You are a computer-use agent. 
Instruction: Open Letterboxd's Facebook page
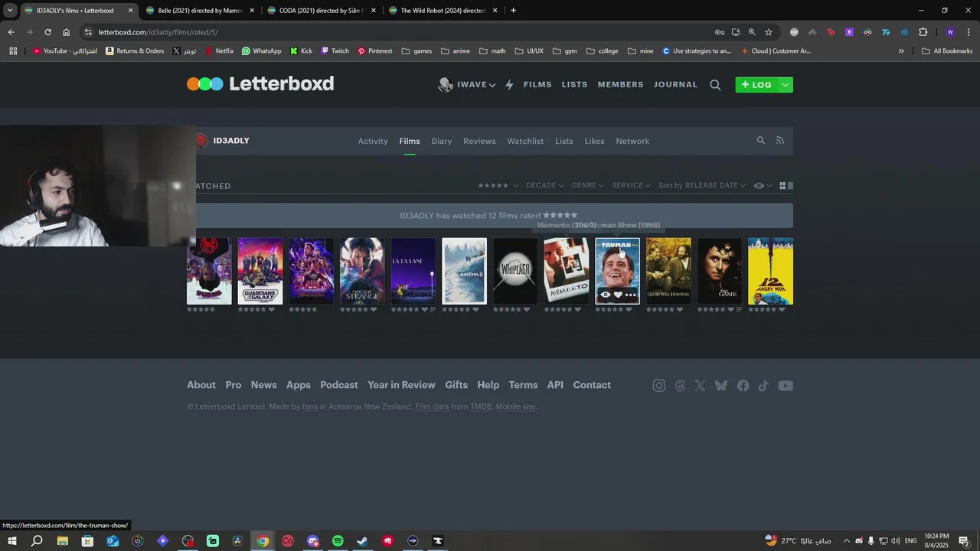point(743,386)
